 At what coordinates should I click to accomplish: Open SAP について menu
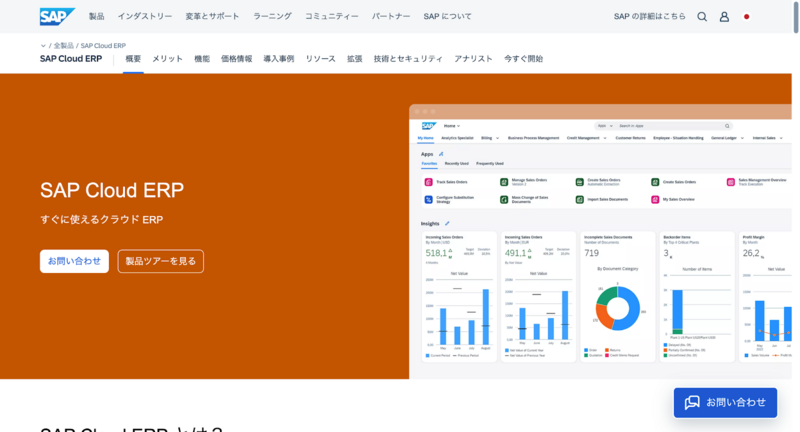coord(447,16)
